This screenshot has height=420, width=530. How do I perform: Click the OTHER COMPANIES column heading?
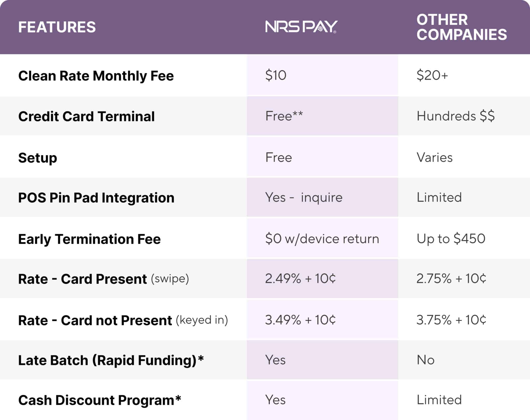461,27
